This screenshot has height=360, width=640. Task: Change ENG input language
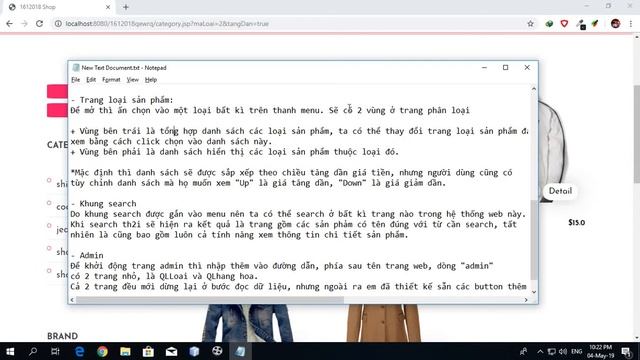(x=576, y=351)
